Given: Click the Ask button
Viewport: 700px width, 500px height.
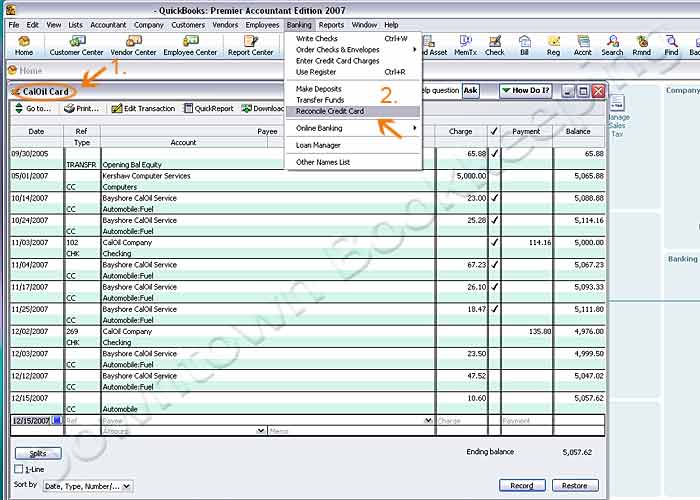Looking at the screenshot, I should point(470,91).
